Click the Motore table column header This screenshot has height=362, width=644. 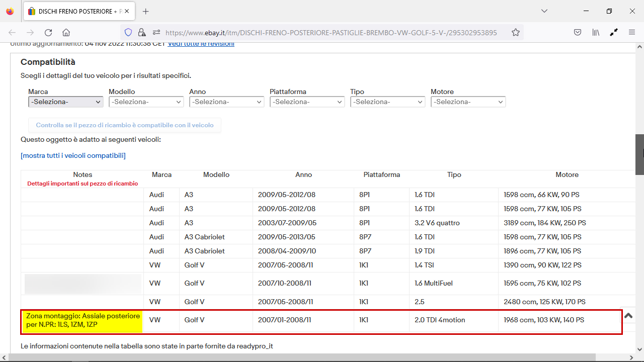567,175
